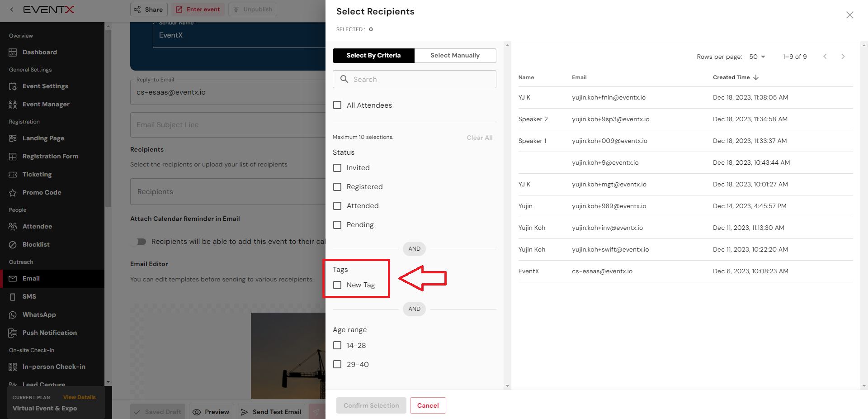The width and height of the screenshot is (868, 419).
Task: Click the WhatsApp icon in Outreach
Action: (x=13, y=315)
